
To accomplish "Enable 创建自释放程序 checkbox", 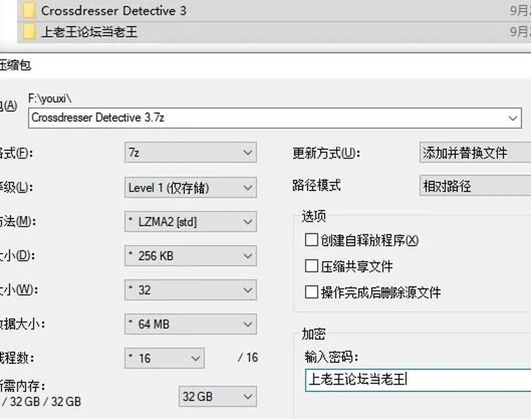I will coord(311,240).
